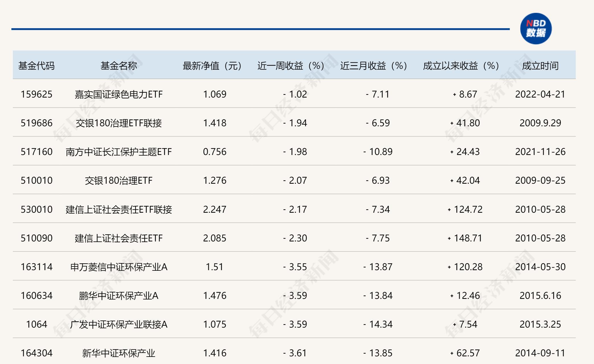Click date 2014-05-30

540,267
